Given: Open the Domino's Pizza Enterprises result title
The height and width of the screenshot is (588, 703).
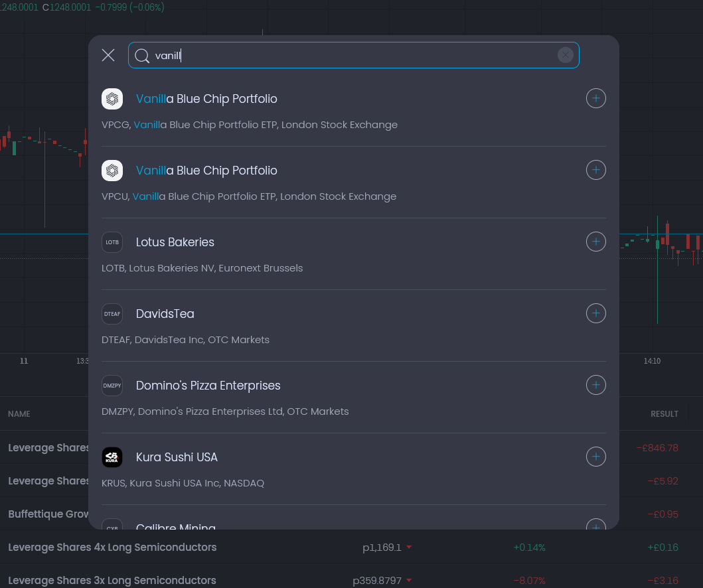Looking at the screenshot, I should pos(208,386).
